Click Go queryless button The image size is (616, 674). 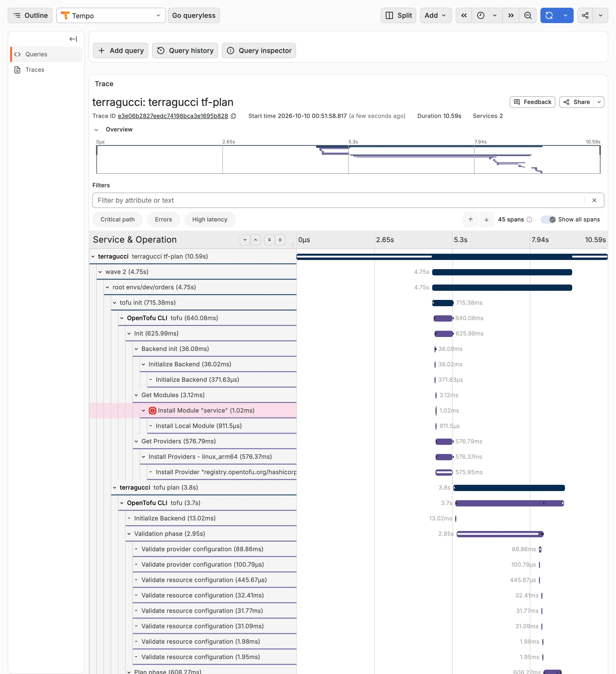coord(194,15)
